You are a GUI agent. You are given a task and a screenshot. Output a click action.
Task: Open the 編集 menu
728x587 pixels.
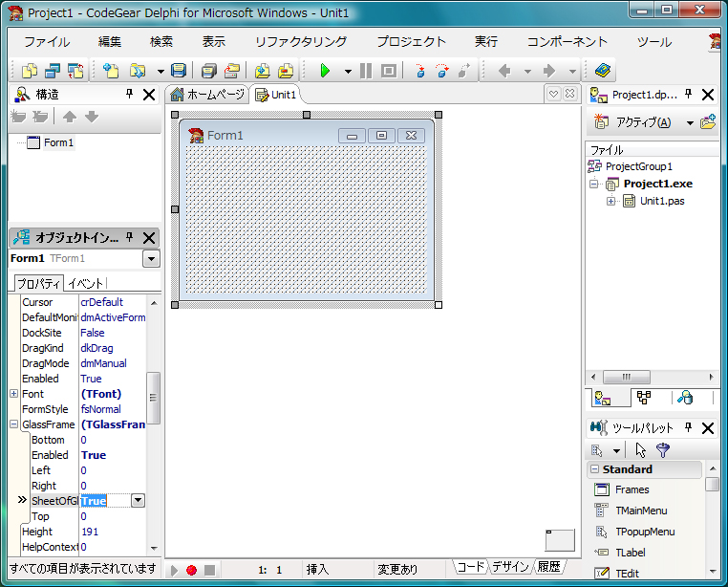point(110,42)
